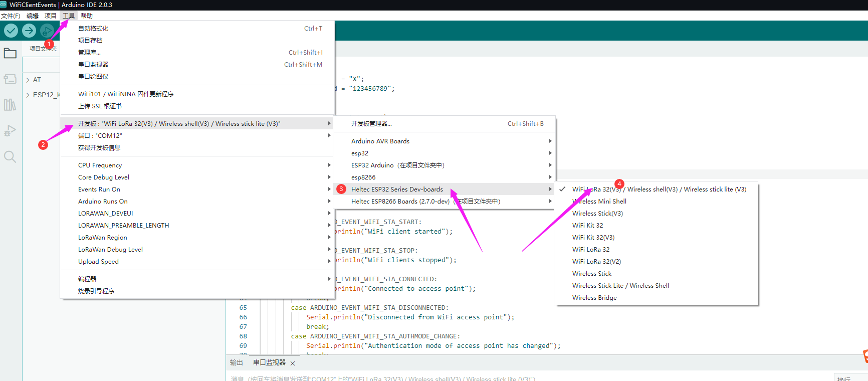Screen dimensions: 868x381
Task: Click code line number 66
Action: 243,317
